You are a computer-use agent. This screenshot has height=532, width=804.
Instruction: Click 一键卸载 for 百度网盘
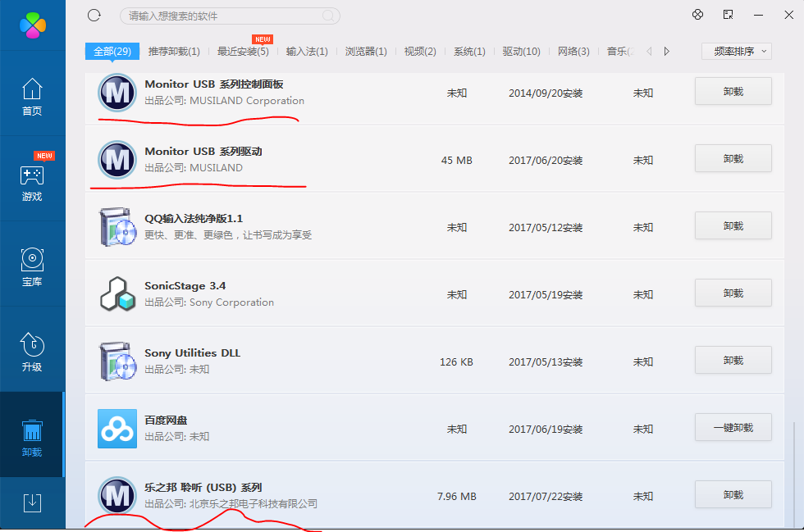(733, 427)
